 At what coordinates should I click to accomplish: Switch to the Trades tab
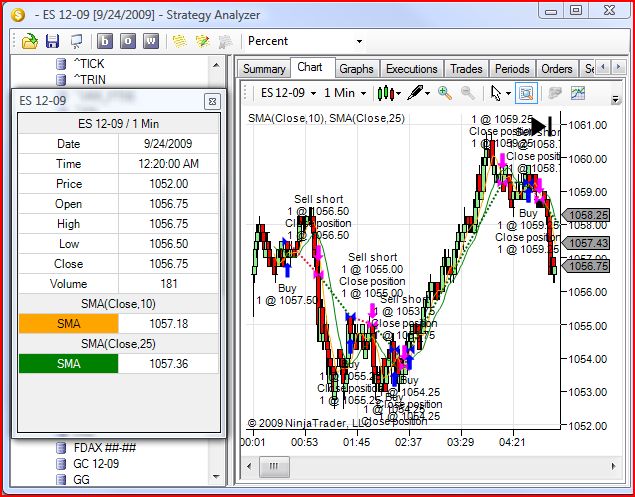click(x=466, y=69)
